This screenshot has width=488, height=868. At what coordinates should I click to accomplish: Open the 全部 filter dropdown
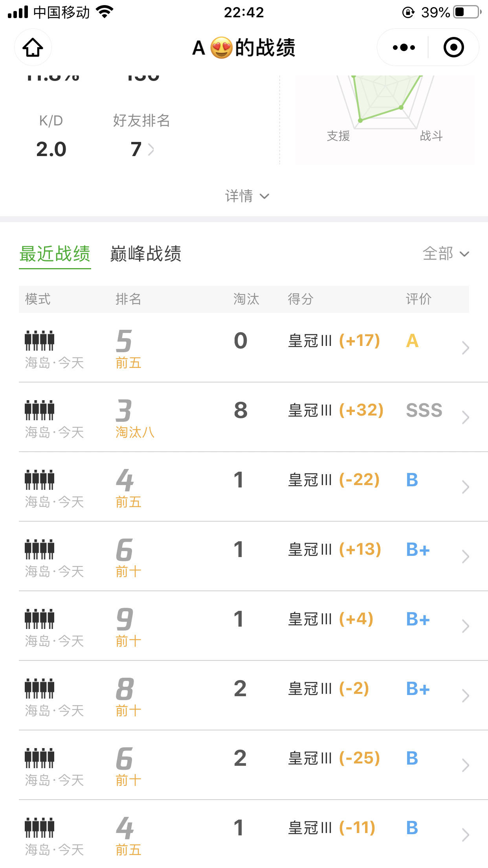(x=446, y=254)
